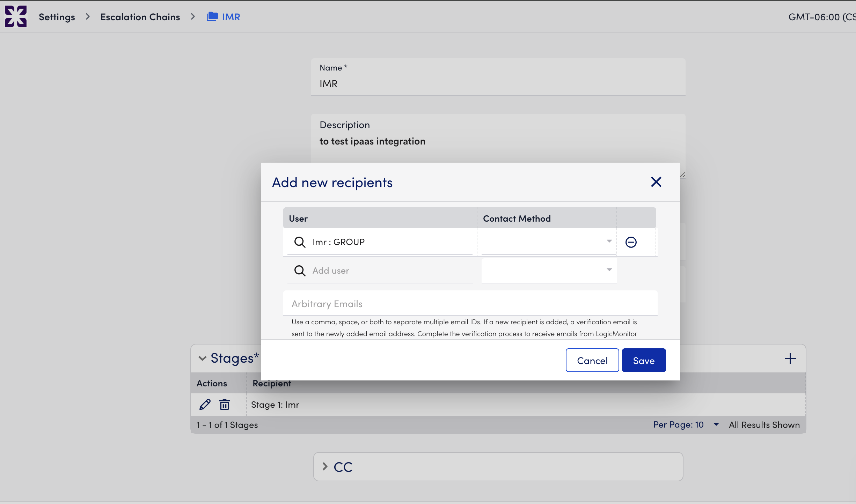Collapse the Stages section
856x504 pixels.
[x=202, y=358]
